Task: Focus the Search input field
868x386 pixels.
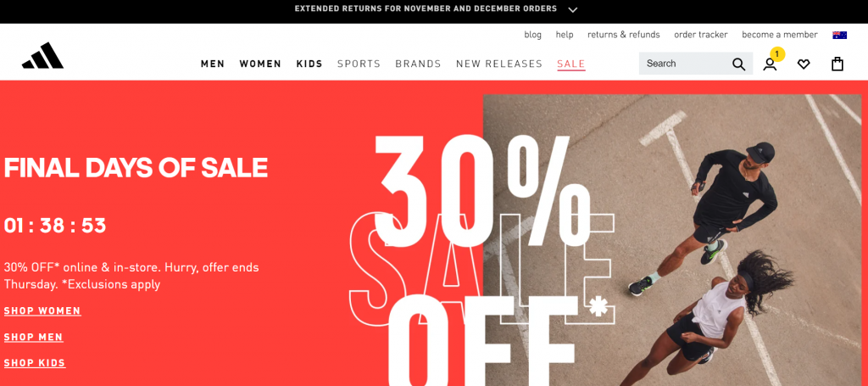Action: [x=687, y=64]
